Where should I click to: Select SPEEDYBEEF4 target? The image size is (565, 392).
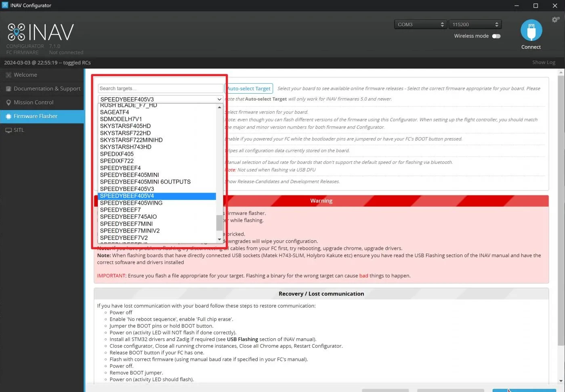coord(157,168)
